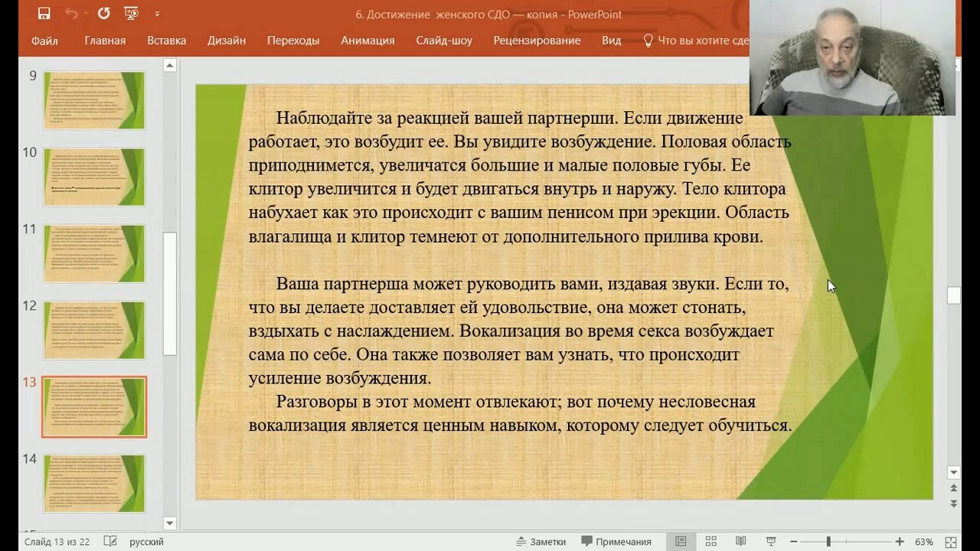Start Slide Show view icon in status bar
This screenshot has height=551, width=980.
(771, 541)
